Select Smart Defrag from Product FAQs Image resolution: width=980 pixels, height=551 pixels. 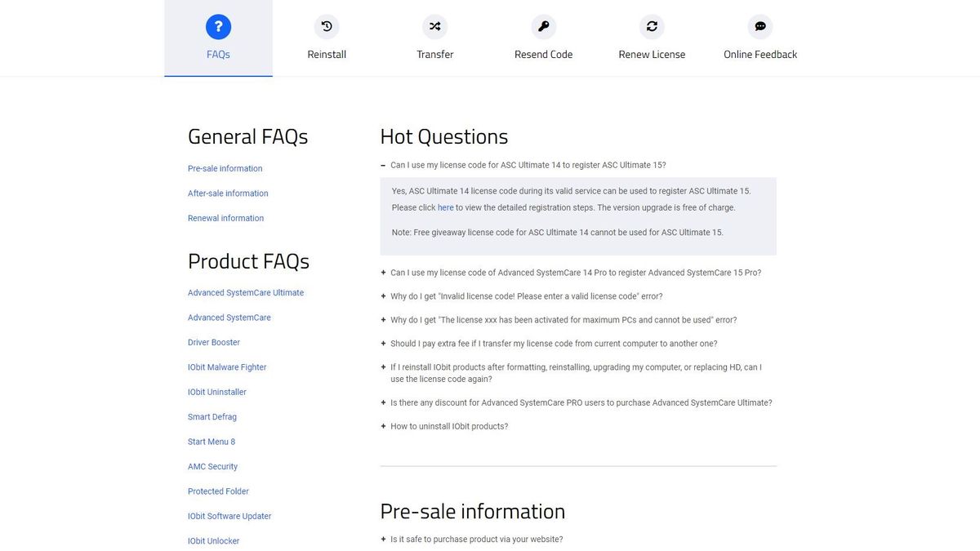[x=212, y=416]
